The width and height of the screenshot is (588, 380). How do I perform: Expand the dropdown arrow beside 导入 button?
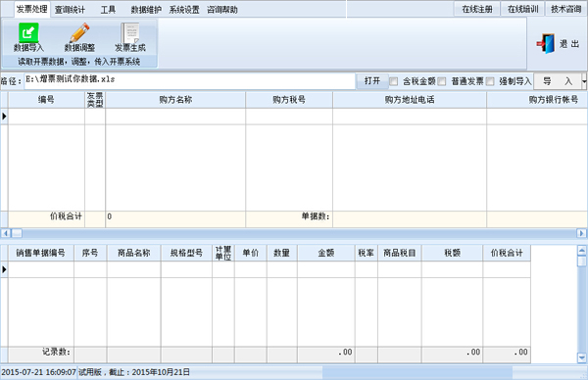pos(584,81)
